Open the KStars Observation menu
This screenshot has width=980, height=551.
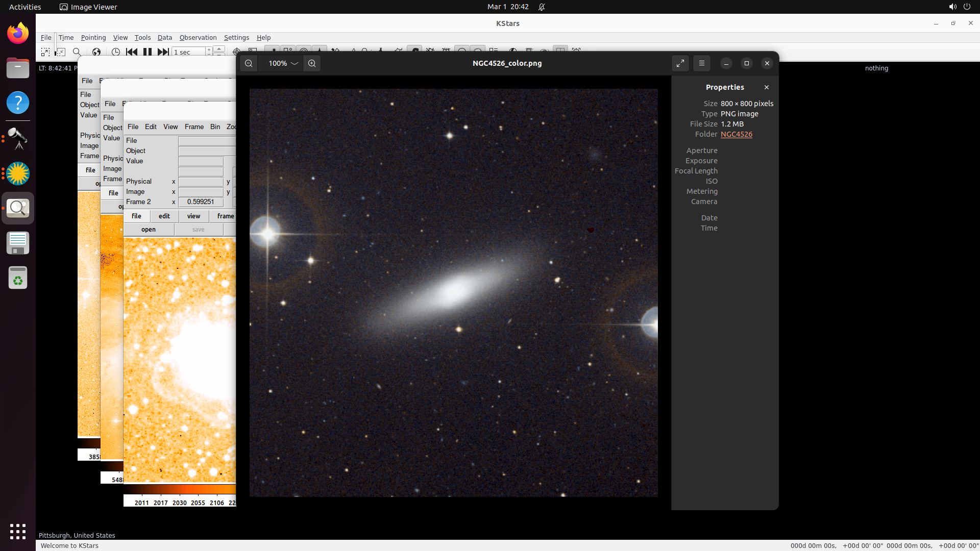pyautogui.click(x=198, y=37)
